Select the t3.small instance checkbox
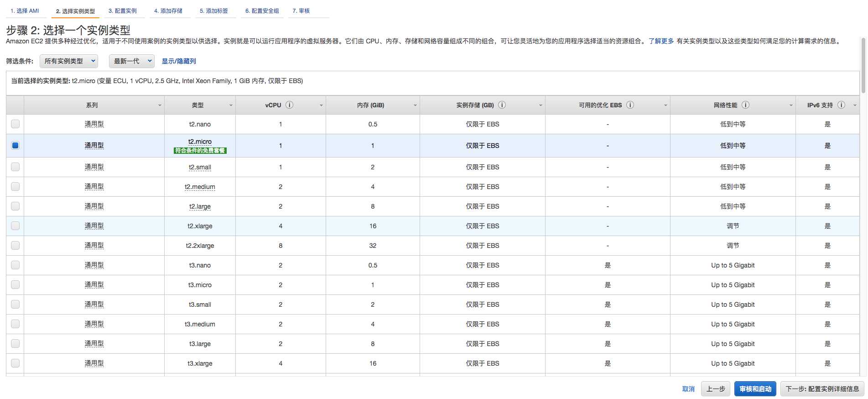This screenshot has height=399, width=868. pyautogui.click(x=15, y=304)
